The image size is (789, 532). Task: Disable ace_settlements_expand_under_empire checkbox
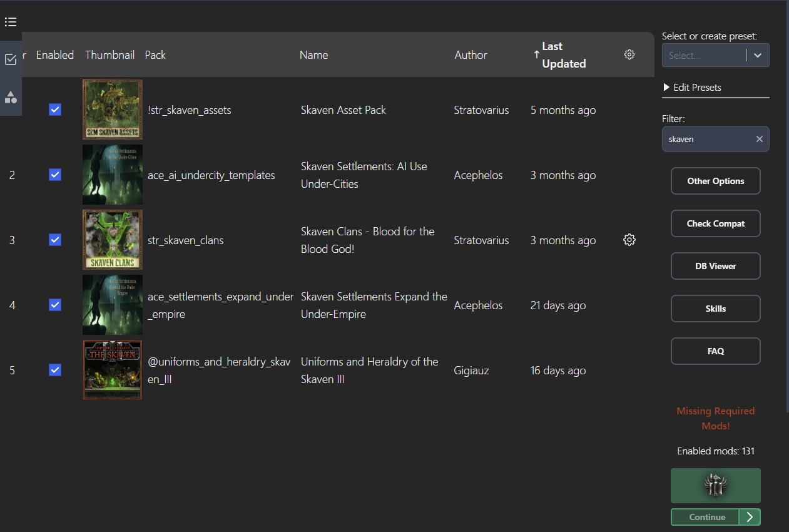coord(55,305)
